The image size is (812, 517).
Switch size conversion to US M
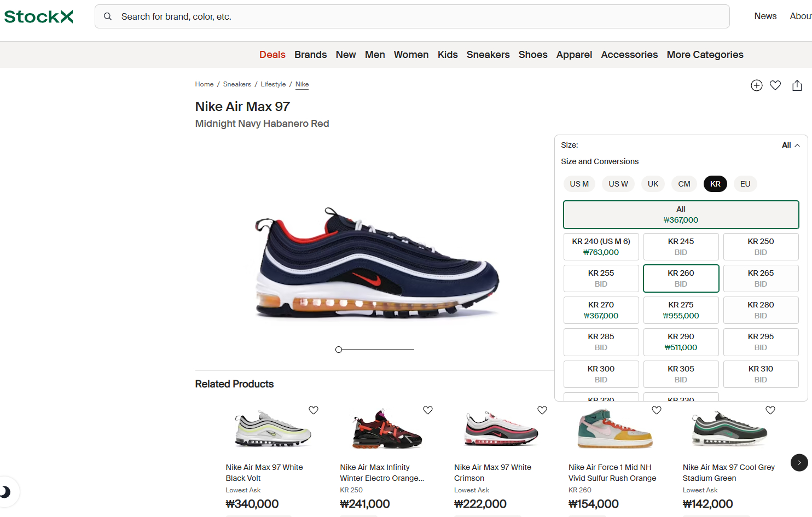coord(579,184)
